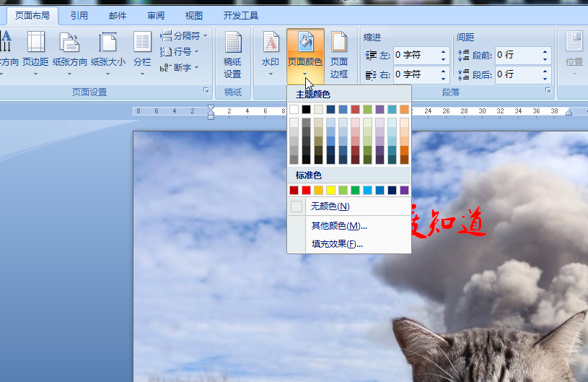Switch to the 视图 tab

click(x=194, y=16)
